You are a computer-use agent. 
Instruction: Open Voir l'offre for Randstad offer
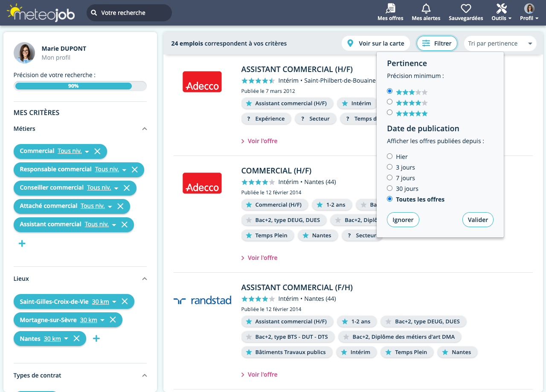(259, 375)
